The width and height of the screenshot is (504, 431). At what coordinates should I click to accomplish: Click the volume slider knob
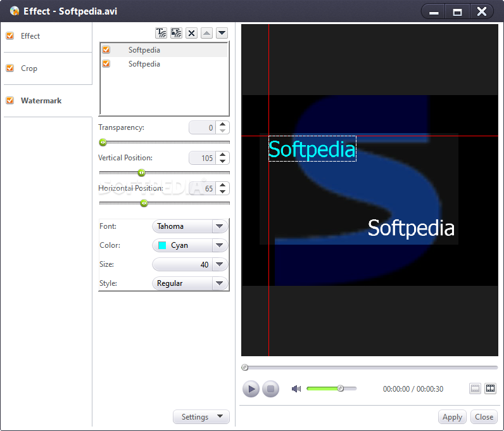[x=341, y=389]
